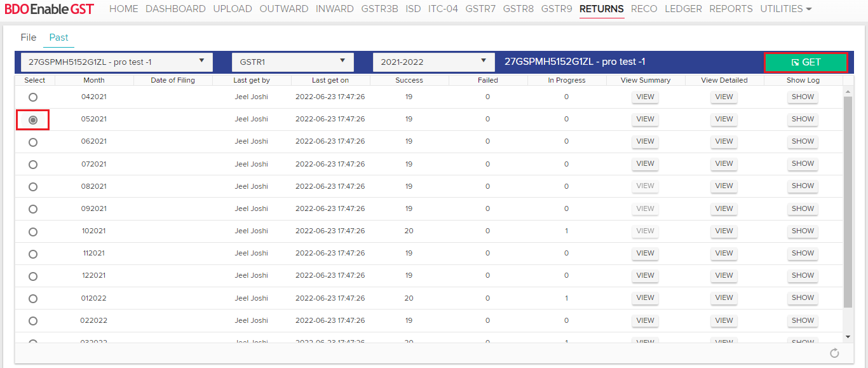
Task: Switch to the File tab
Action: (x=29, y=37)
